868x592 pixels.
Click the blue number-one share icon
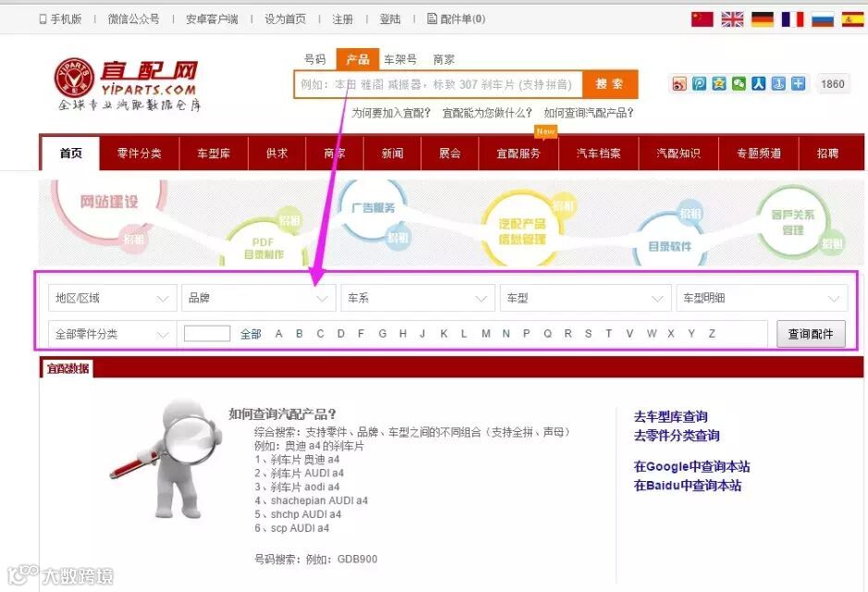click(x=778, y=83)
